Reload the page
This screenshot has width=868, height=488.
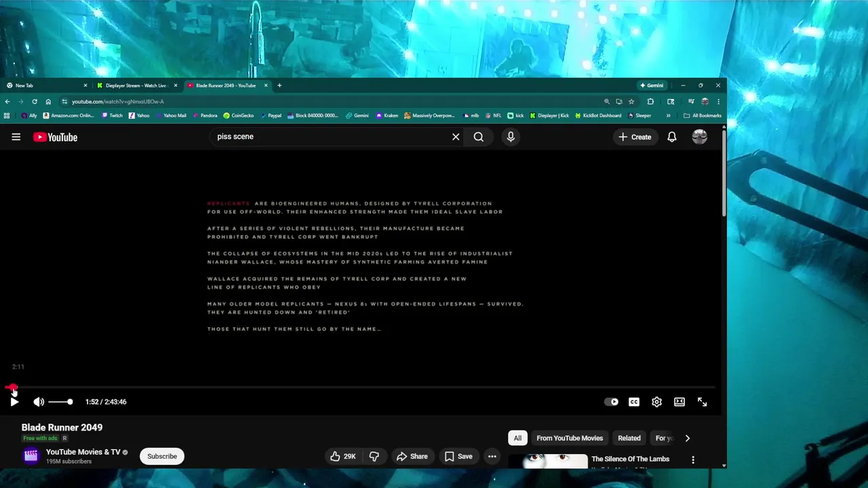pyautogui.click(x=35, y=102)
